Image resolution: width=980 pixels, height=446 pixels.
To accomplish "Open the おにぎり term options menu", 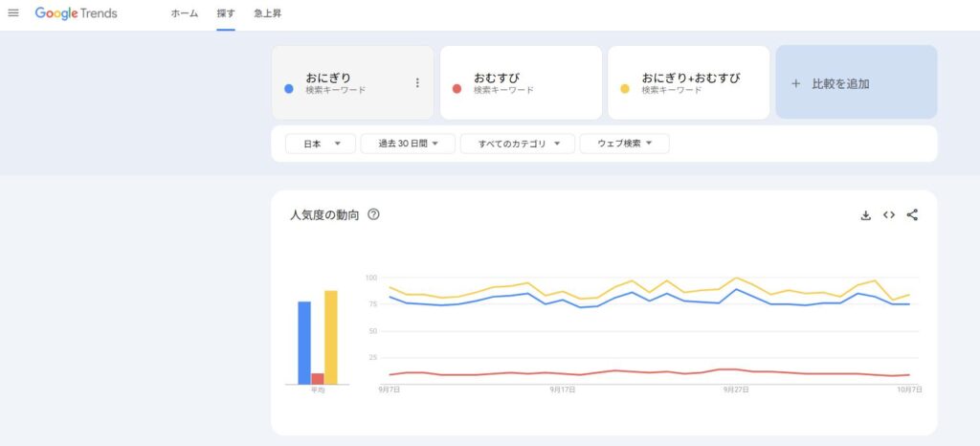I will click(x=417, y=83).
